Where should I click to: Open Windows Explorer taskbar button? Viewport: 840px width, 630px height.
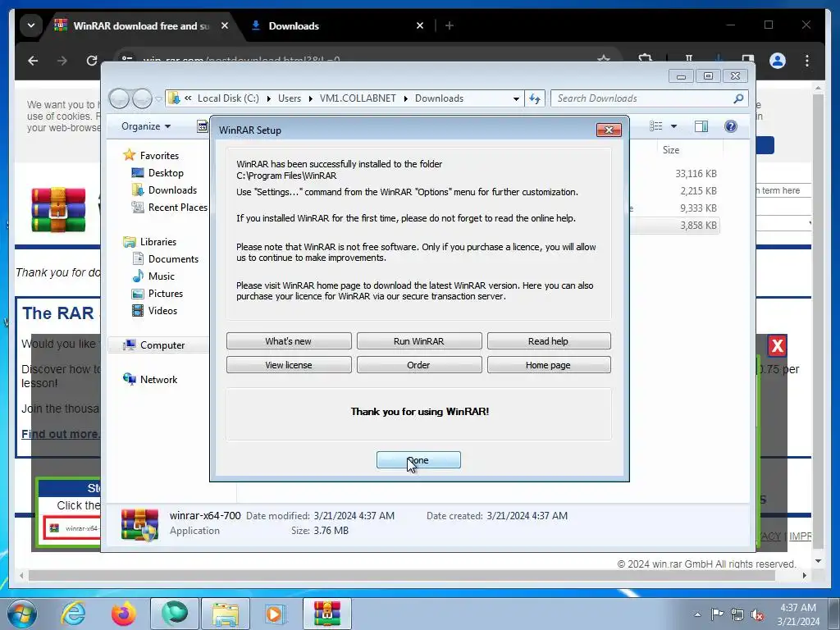(x=225, y=614)
